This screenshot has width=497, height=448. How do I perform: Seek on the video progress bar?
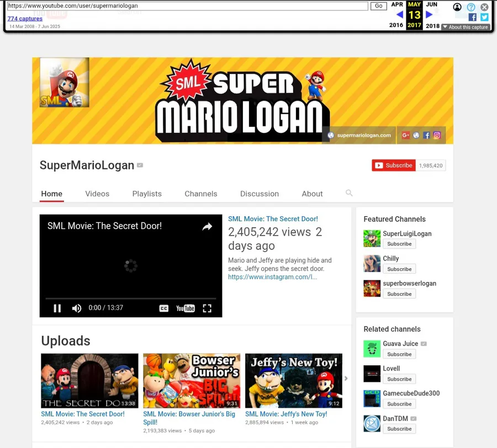click(130, 298)
